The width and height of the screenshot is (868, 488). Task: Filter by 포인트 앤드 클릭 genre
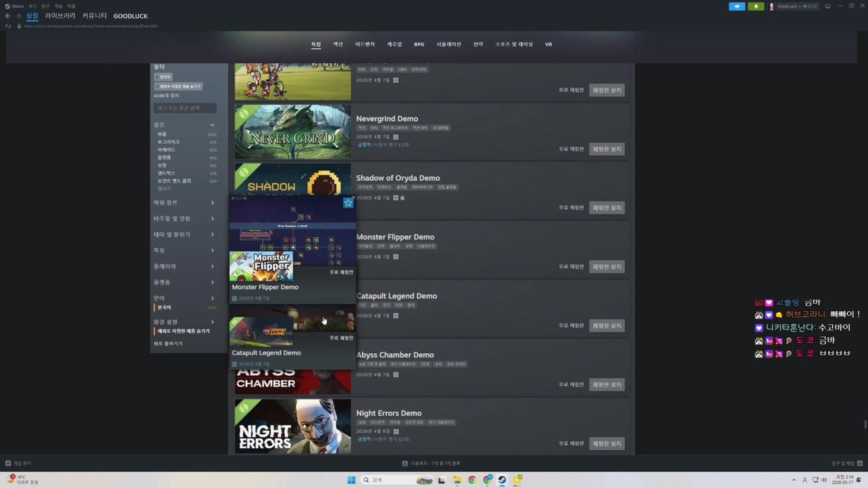tap(174, 181)
